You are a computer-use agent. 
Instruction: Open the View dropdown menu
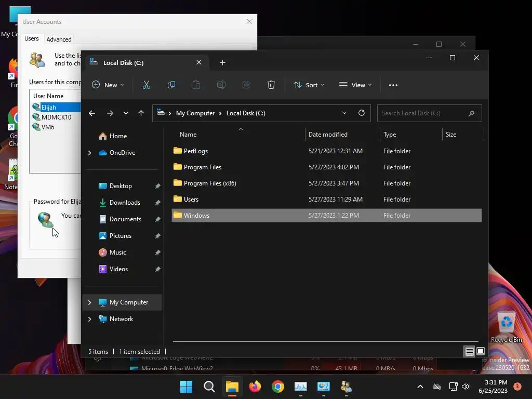[355, 85]
